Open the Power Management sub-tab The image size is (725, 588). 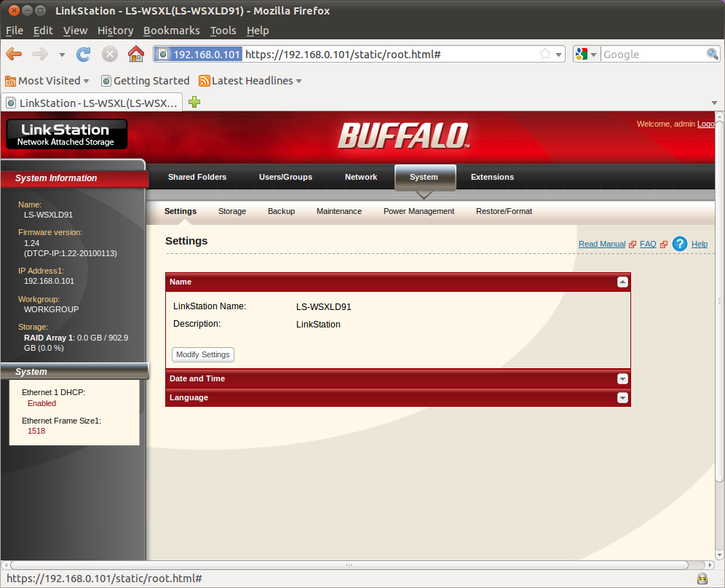(x=419, y=211)
